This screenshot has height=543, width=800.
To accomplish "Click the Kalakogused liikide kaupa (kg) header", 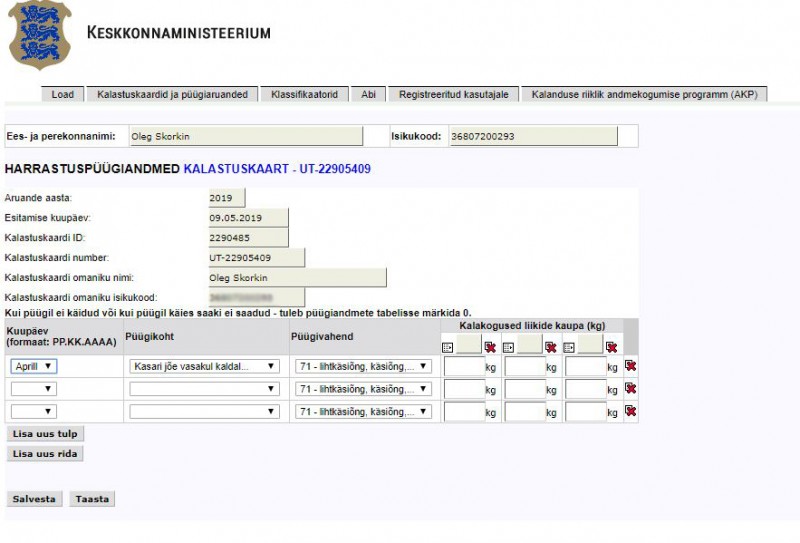I will [x=532, y=326].
